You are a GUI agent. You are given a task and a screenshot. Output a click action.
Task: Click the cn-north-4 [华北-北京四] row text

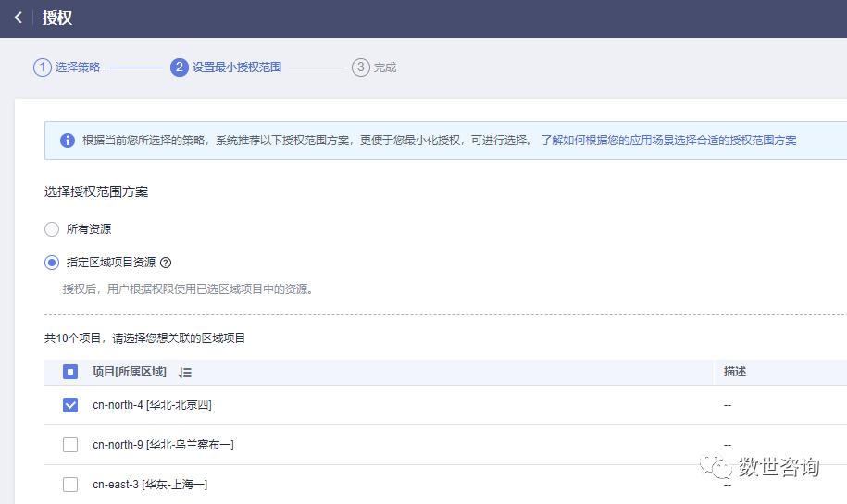(152, 405)
